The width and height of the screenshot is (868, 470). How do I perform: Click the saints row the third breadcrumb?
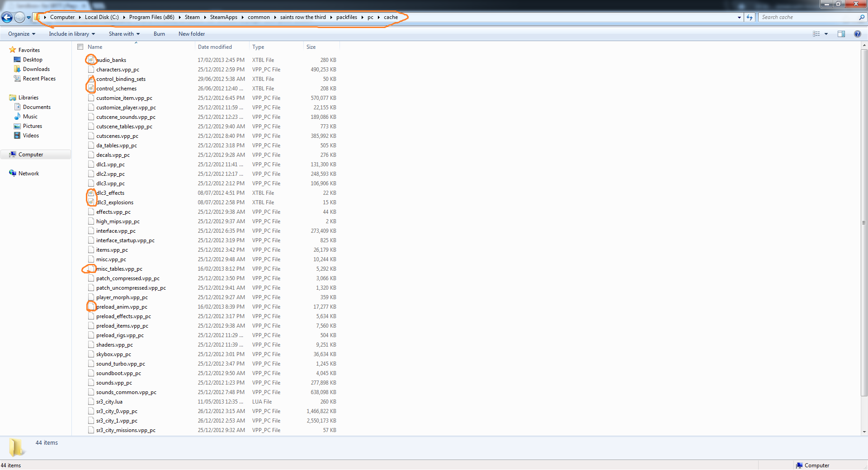tap(303, 17)
